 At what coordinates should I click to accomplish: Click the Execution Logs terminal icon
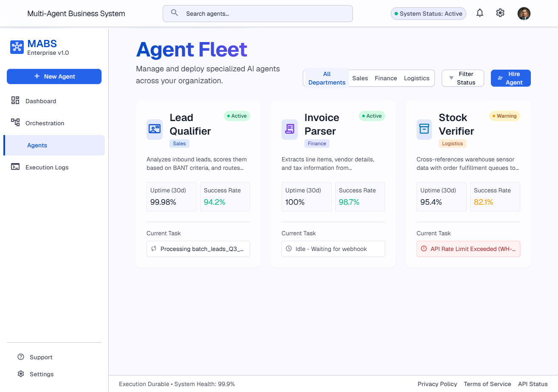pos(15,167)
